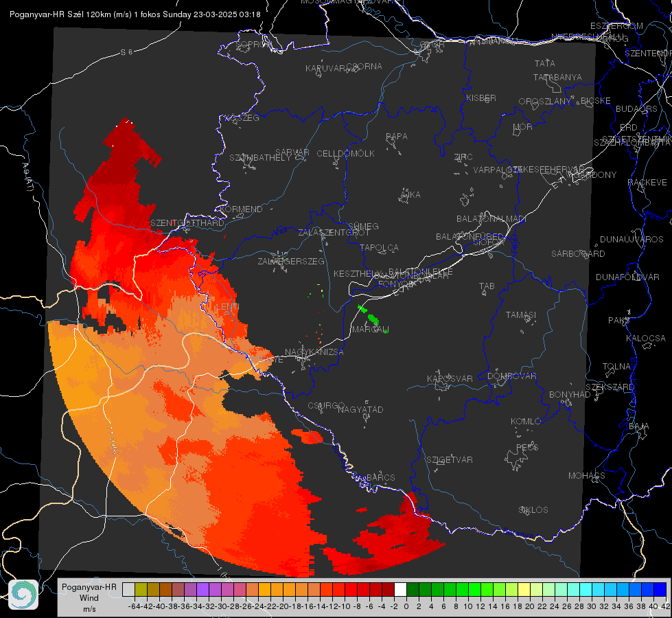The width and height of the screenshot is (672, 618).
Task: Click the AJKA city label
Action: 410,195
